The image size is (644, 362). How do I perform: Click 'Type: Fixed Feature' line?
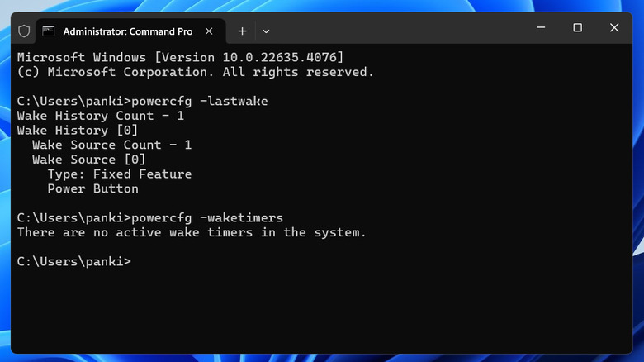[x=120, y=174]
